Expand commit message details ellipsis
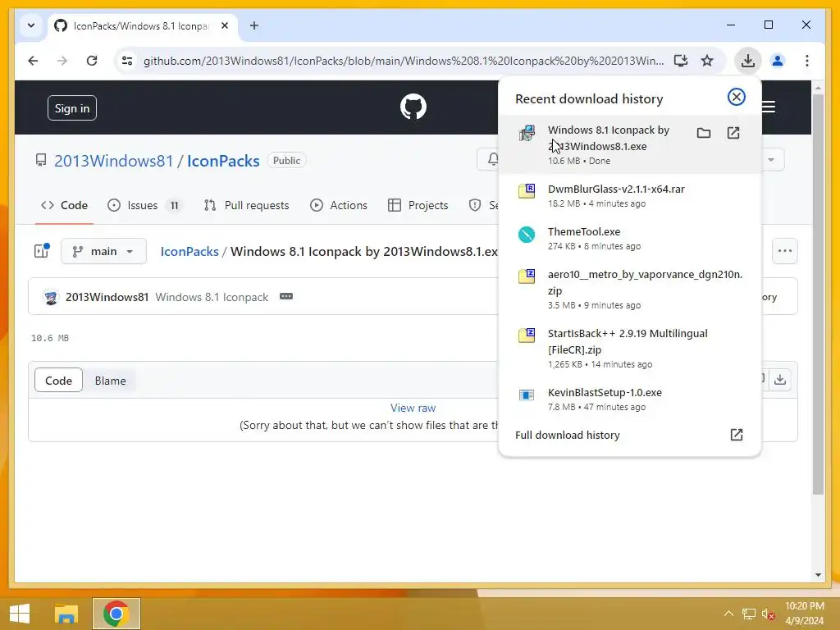This screenshot has height=630, width=840. (286, 296)
